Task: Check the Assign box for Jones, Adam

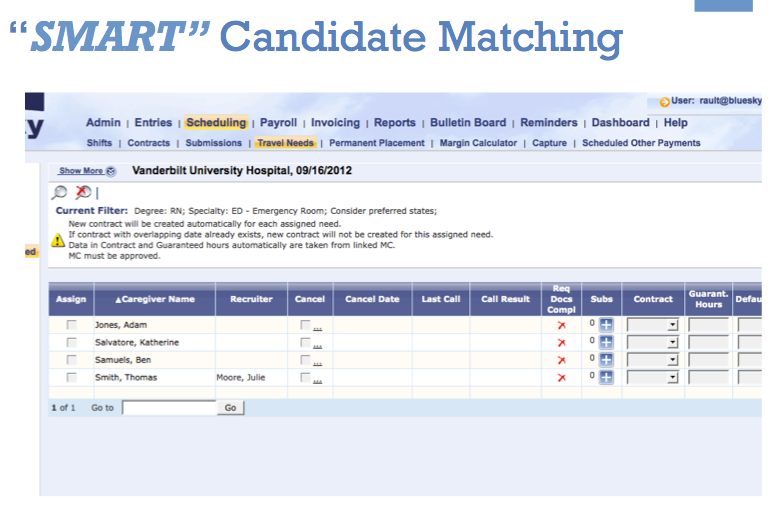Action: pyautogui.click(x=71, y=325)
